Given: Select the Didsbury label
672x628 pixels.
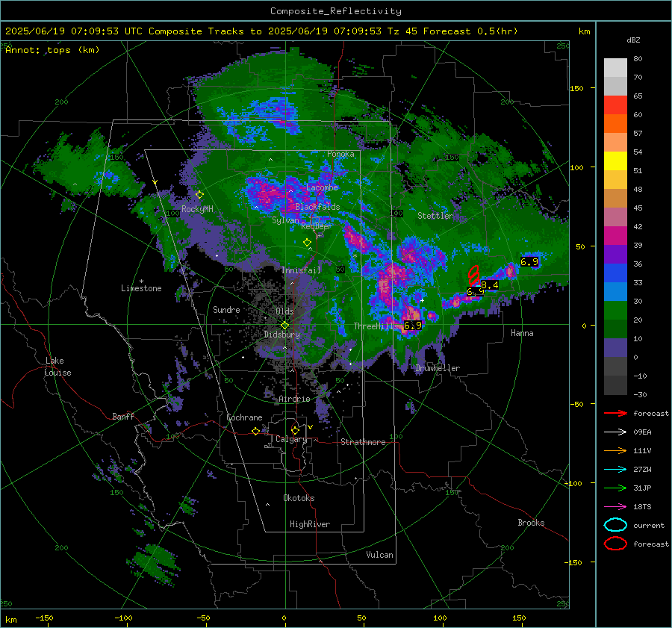Looking at the screenshot, I should 281,335.
